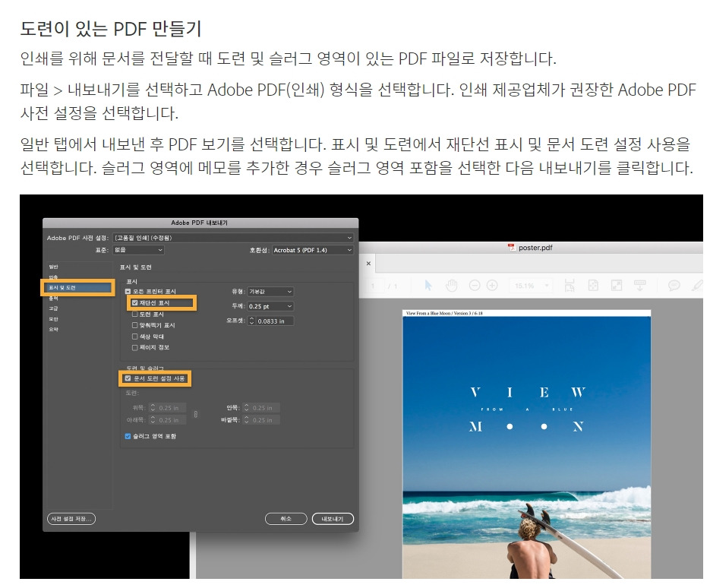Click the page number input field in Acrobat
Image resolution: width=710 pixels, height=588 pixels.
pyautogui.click(x=372, y=284)
